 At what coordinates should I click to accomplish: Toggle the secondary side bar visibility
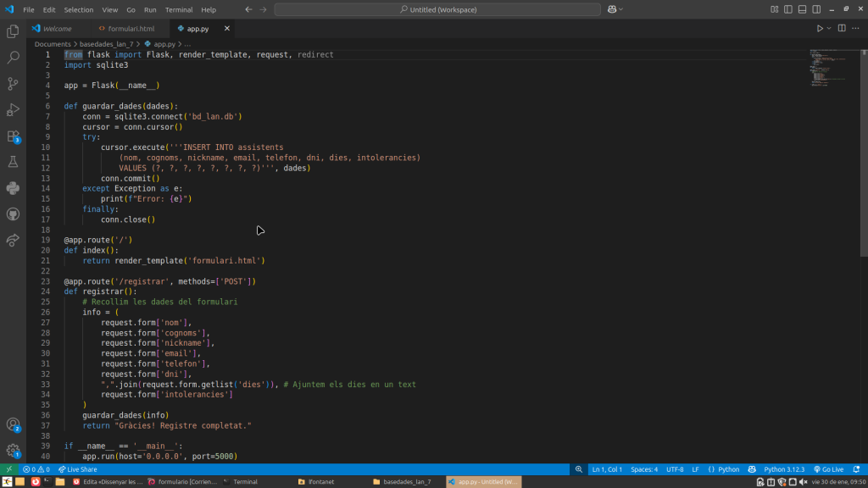817,9
